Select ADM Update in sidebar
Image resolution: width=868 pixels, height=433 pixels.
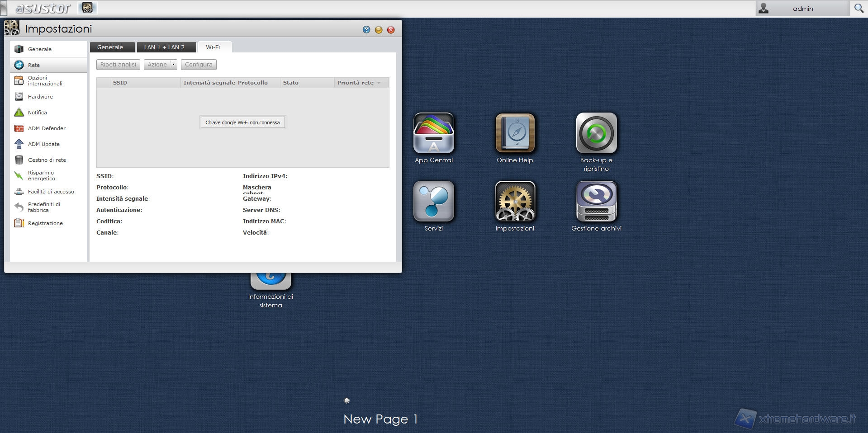point(43,144)
